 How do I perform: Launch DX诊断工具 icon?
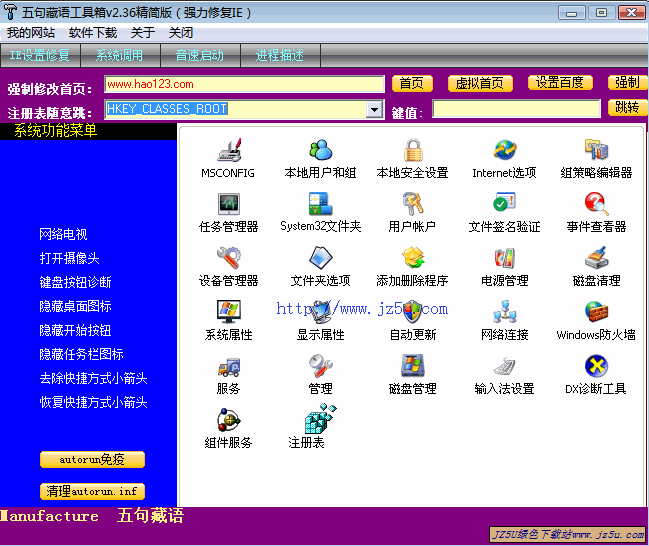click(x=596, y=366)
